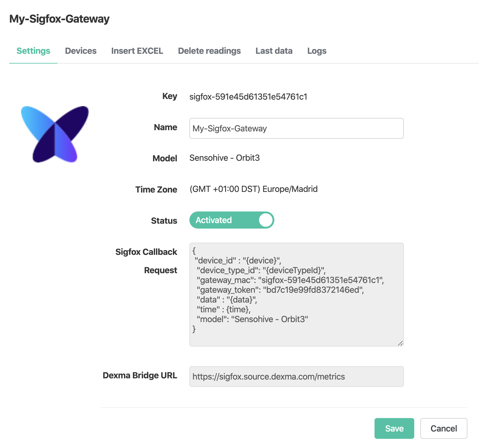This screenshot has width=479, height=448.
Task: View the Logs tab
Action: pyautogui.click(x=317, y=51)
